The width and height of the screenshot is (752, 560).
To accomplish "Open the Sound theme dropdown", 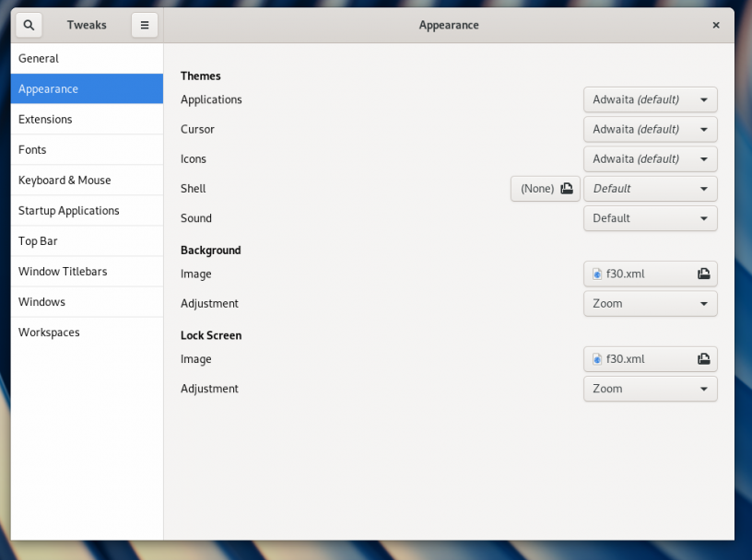I will pyautogui.click(x=650, y=218).
